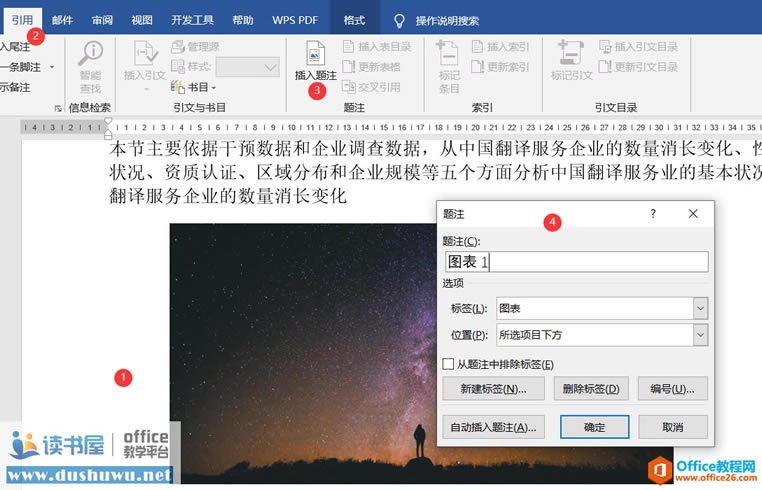Click the 题注 caption text field

pos(576,262)
